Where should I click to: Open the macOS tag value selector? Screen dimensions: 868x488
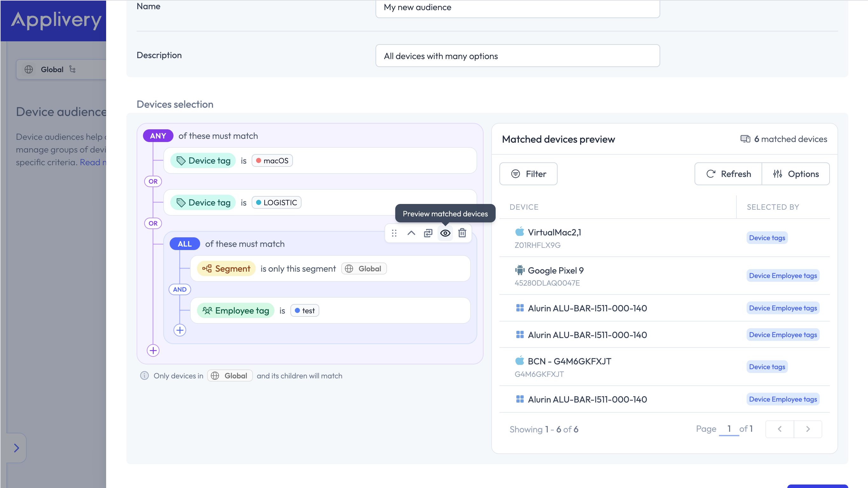pyautogui.click(x=272, y=161)
